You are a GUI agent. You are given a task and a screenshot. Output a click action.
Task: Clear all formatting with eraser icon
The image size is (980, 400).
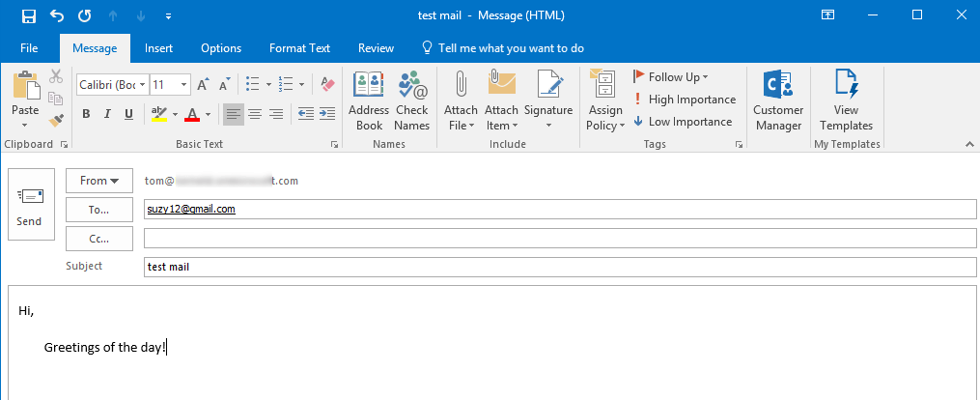(x=326, y=84)
